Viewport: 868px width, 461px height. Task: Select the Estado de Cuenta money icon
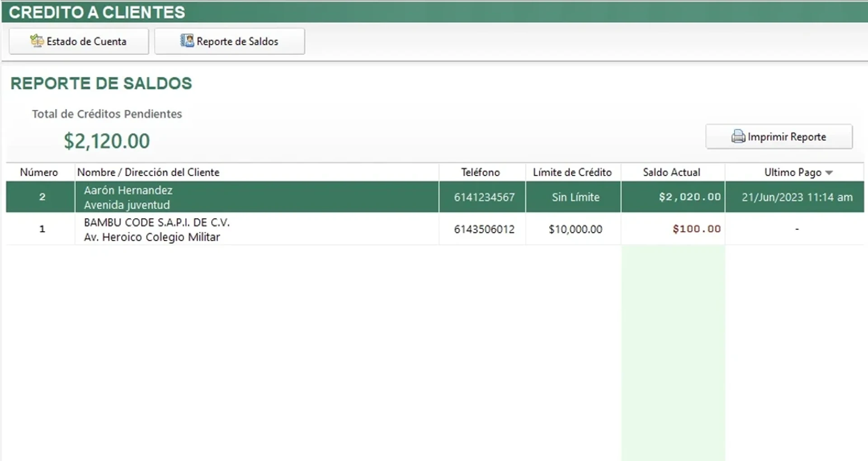[37, 41]
